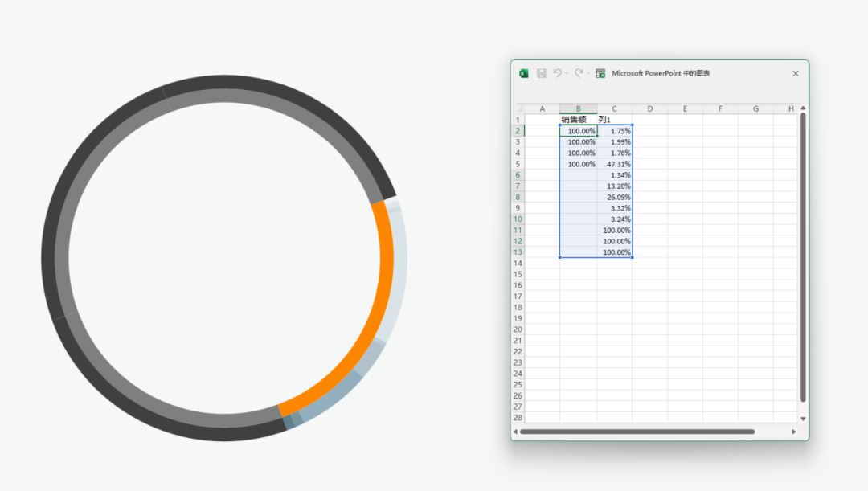Expand the Undo history dropdown arrow
Image resolution: width=868 pixels, height=491 pixels.
[x=567, y=73]
